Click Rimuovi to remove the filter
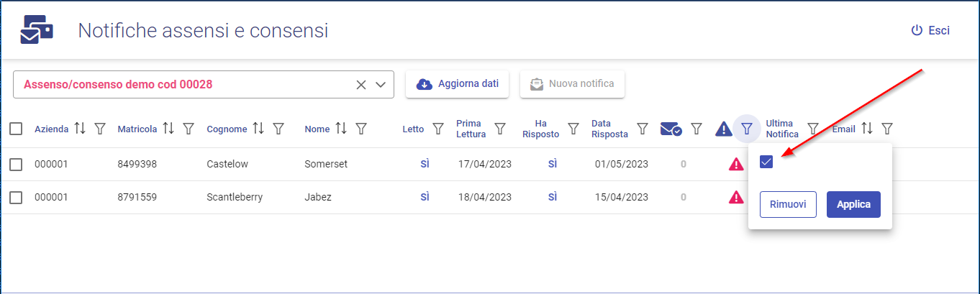Viewport: 980px width, 294px height. (787, 204)
